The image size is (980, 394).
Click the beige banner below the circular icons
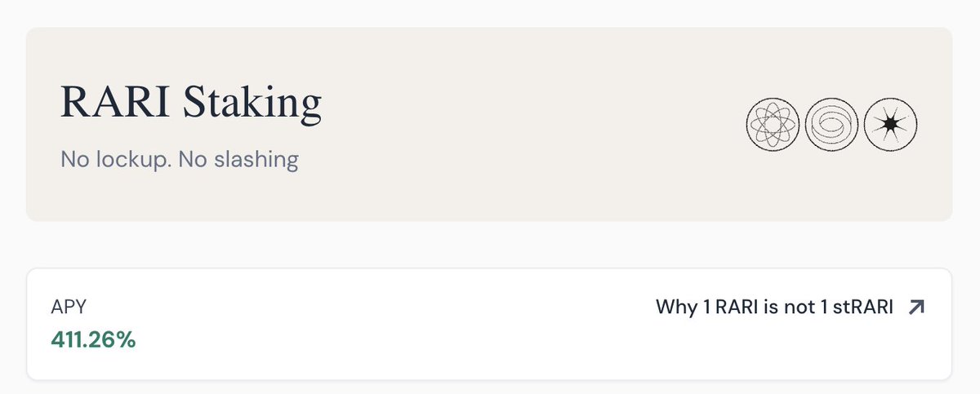point(831,184)
